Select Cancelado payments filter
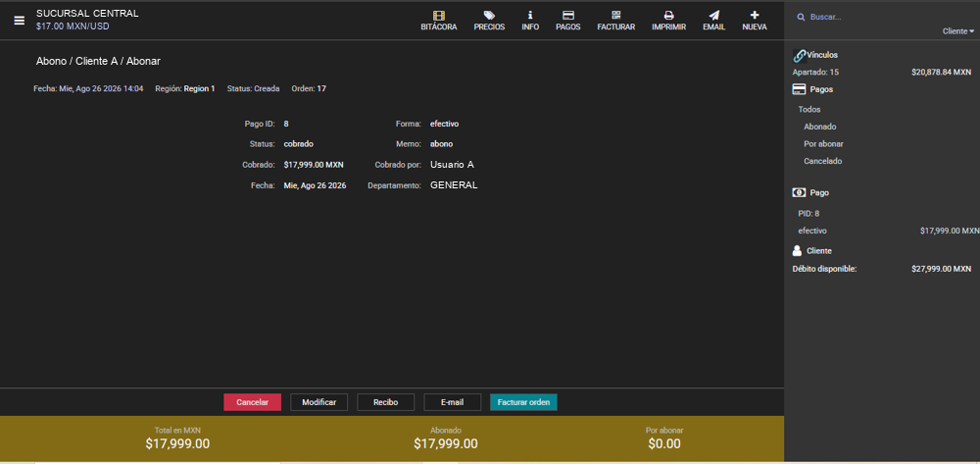 823,161
